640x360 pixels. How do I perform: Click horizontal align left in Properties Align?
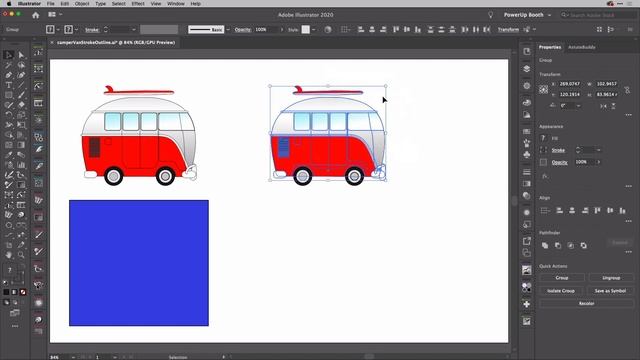pyautogui.click(x=560, y=211)
